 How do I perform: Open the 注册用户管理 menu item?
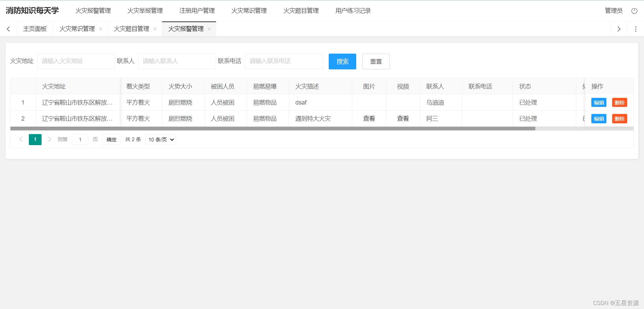(x=197, y=10)
